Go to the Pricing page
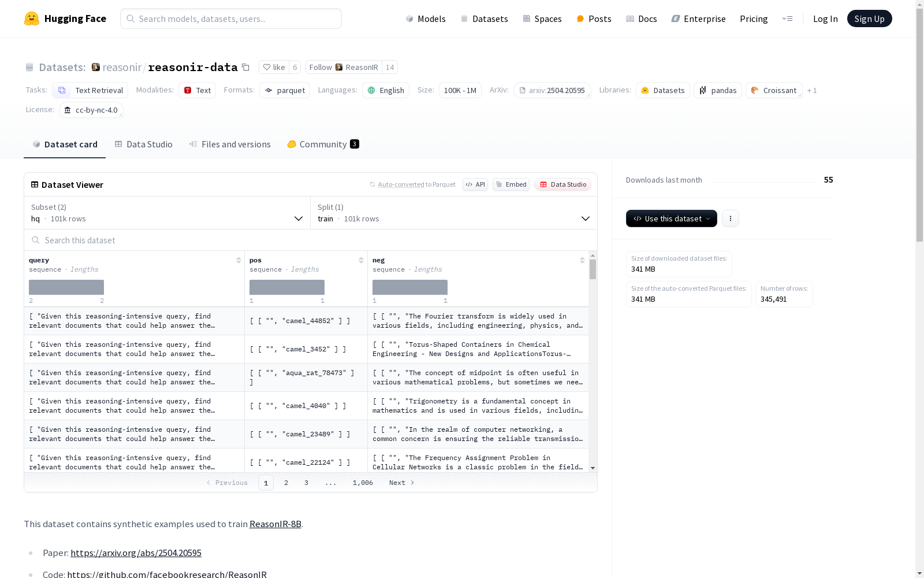Viewport: 924px width, 578px height. coord(754,18)
